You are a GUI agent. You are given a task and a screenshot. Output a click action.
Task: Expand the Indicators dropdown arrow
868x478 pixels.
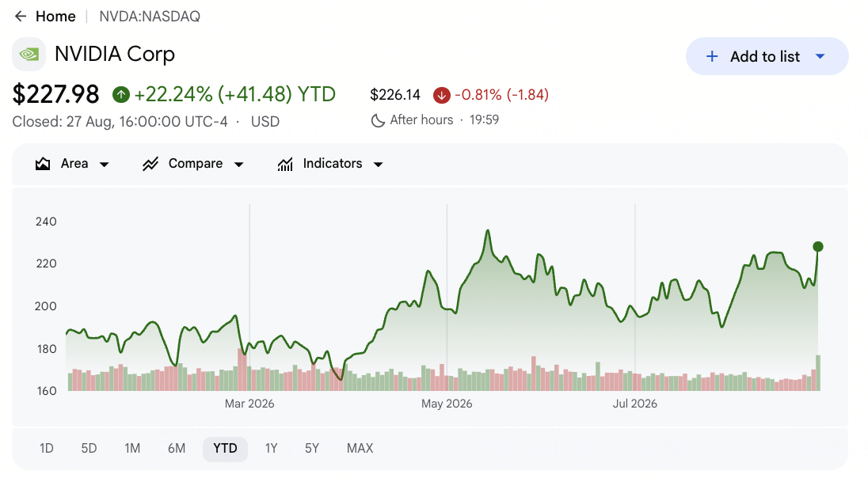pos(378,165)
